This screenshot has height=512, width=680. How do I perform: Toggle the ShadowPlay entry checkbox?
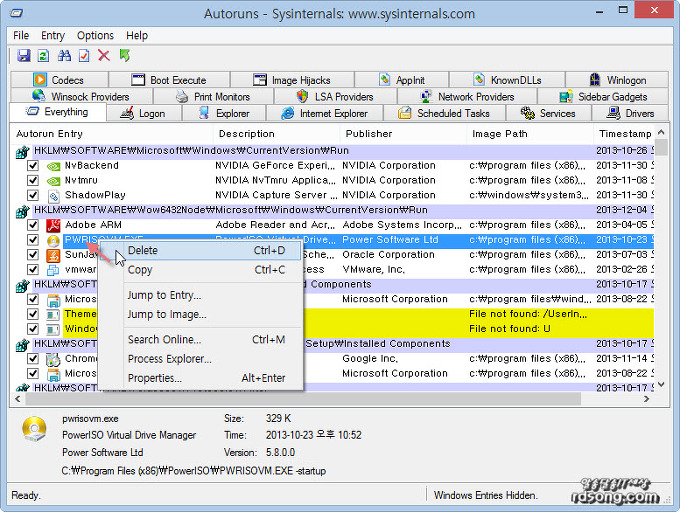(33, 195)
